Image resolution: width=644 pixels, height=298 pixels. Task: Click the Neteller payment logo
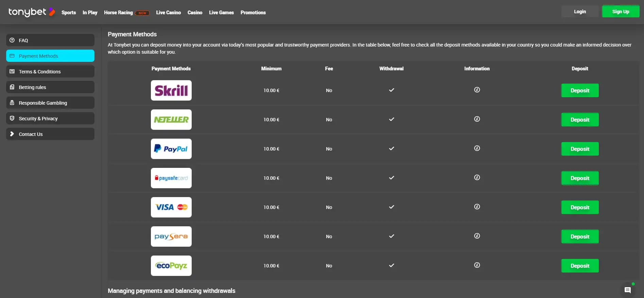pos(171,120)
